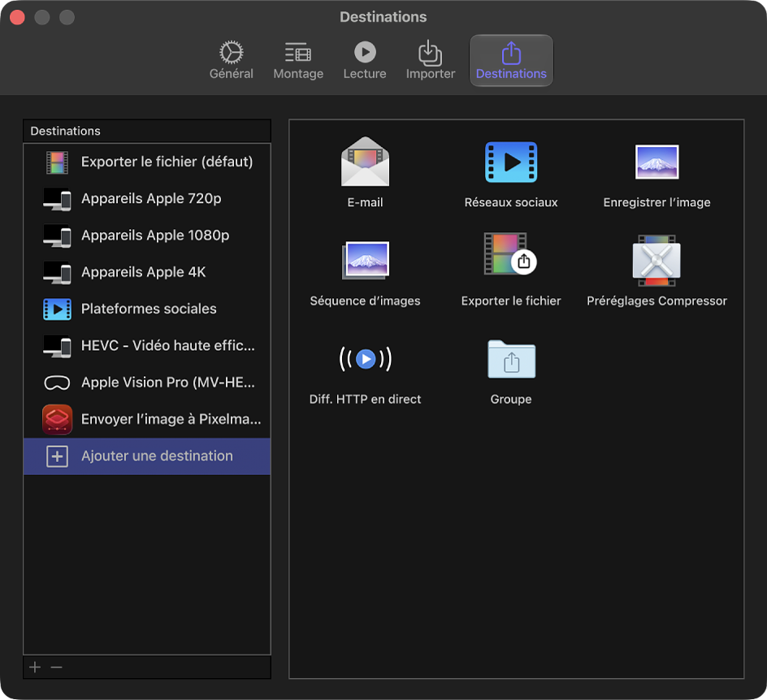Viewport: 767px width, 700px height.
Task: Click the Appareils Apple 1080p devices icon
Action: coord(57,236)
